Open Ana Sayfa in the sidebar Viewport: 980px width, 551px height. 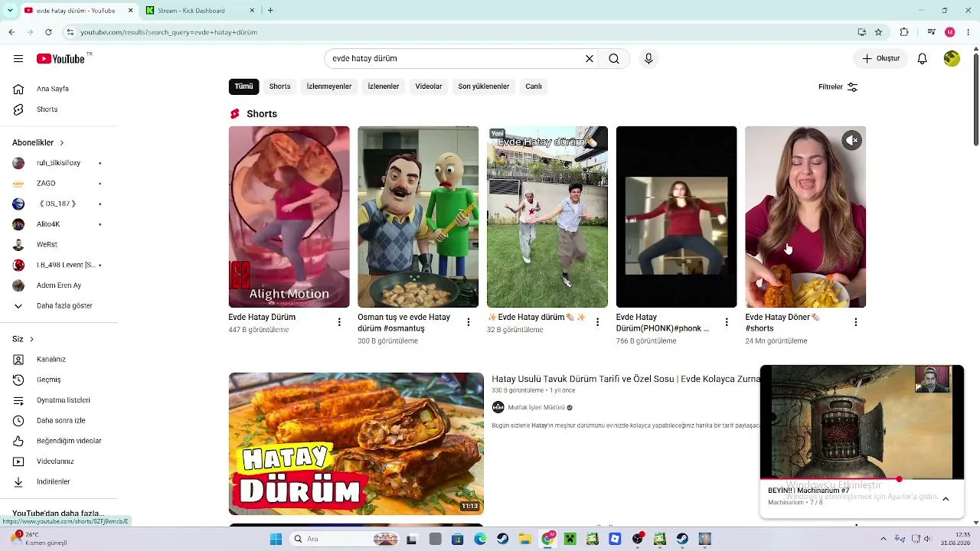(60, 89)
